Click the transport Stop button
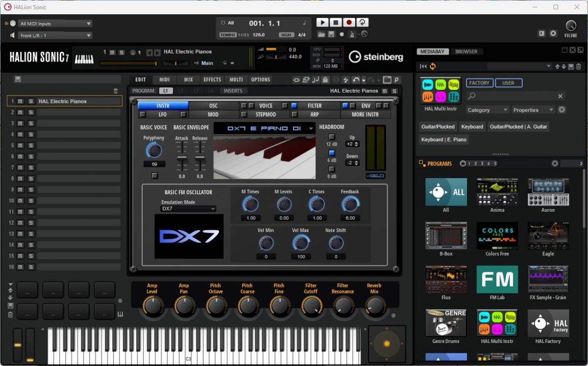This screenshot has height=366, width=588. (x=336, y=22)
